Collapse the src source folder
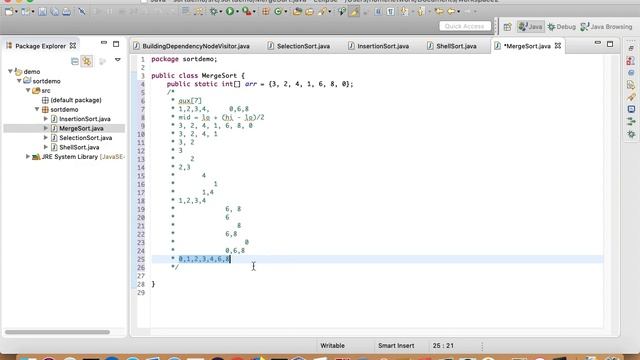The width and height of the screenshot is (640, 360). [28, 90]
